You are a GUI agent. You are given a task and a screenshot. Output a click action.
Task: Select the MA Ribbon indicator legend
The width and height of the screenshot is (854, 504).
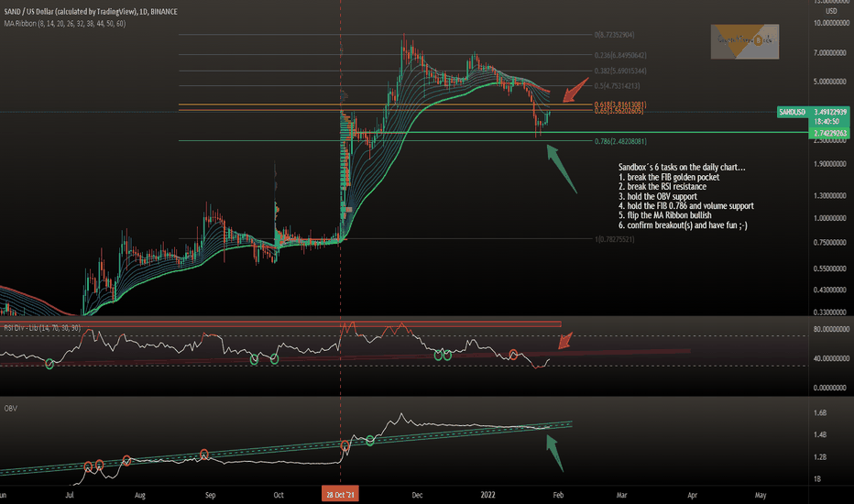(x=65, y=24)
